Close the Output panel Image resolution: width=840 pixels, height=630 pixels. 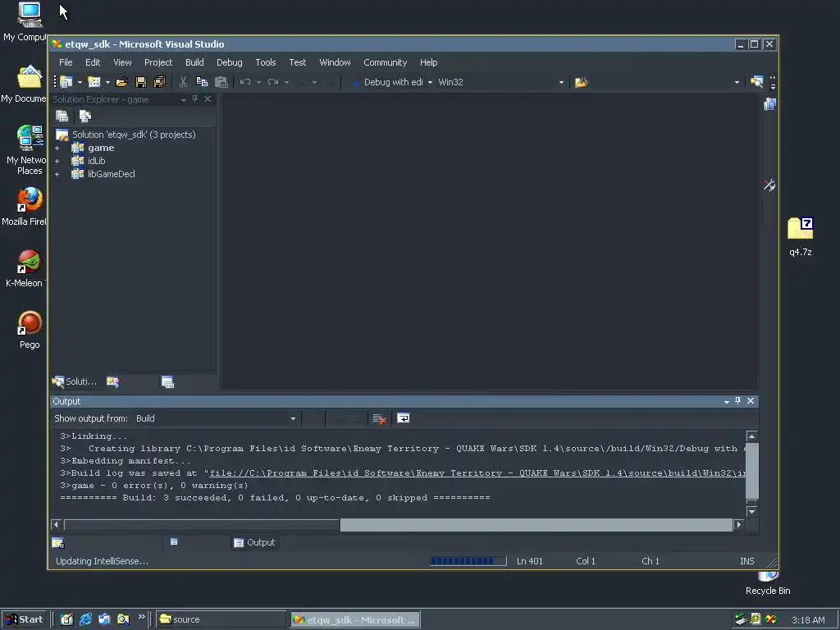751,400
